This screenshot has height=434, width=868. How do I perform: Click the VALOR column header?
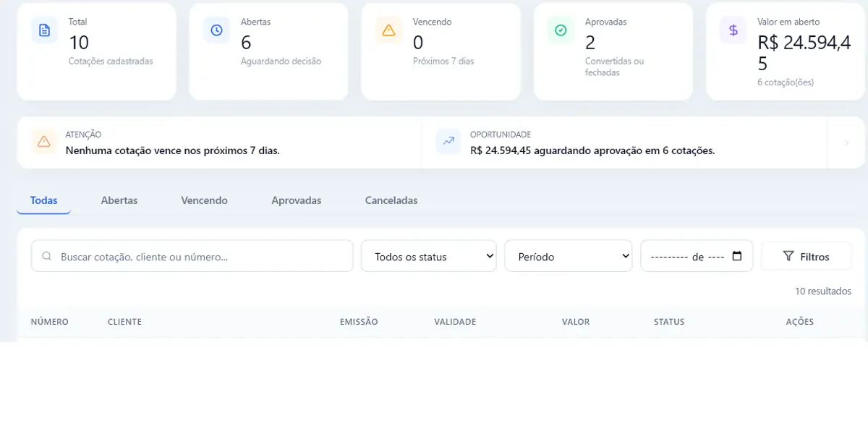click(576, 322)
